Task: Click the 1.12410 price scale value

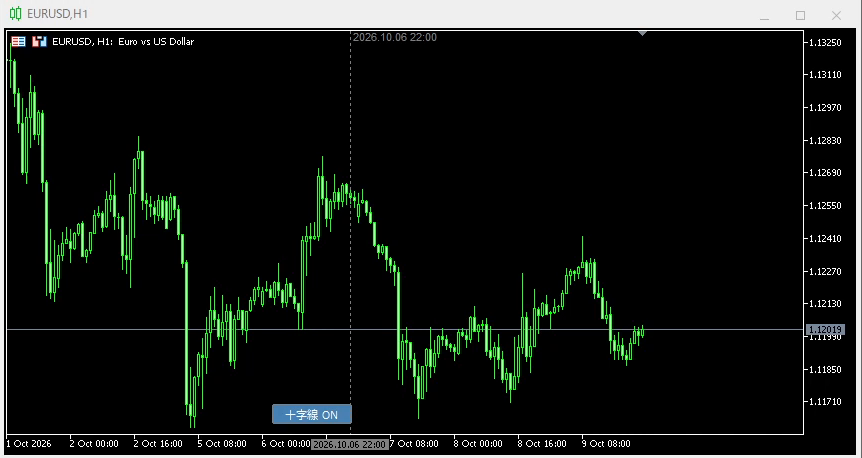Action: 825,239
